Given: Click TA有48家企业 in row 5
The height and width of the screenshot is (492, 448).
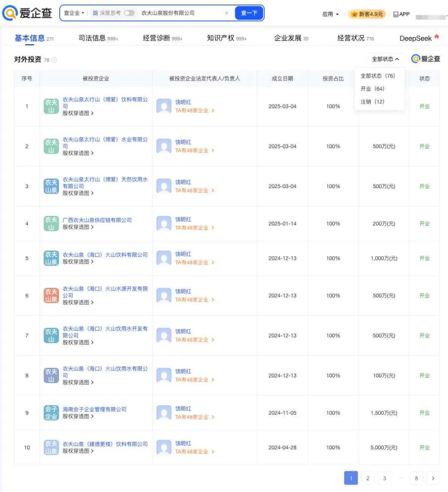Looking at the screenshot, I should coord(195,262).
